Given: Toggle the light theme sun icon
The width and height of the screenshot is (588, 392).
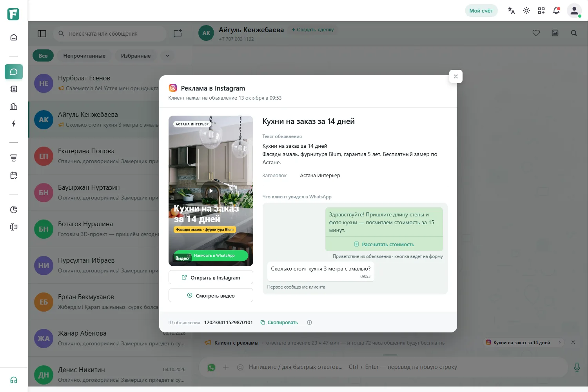Looking at the screenshot, I should point(526,11).
